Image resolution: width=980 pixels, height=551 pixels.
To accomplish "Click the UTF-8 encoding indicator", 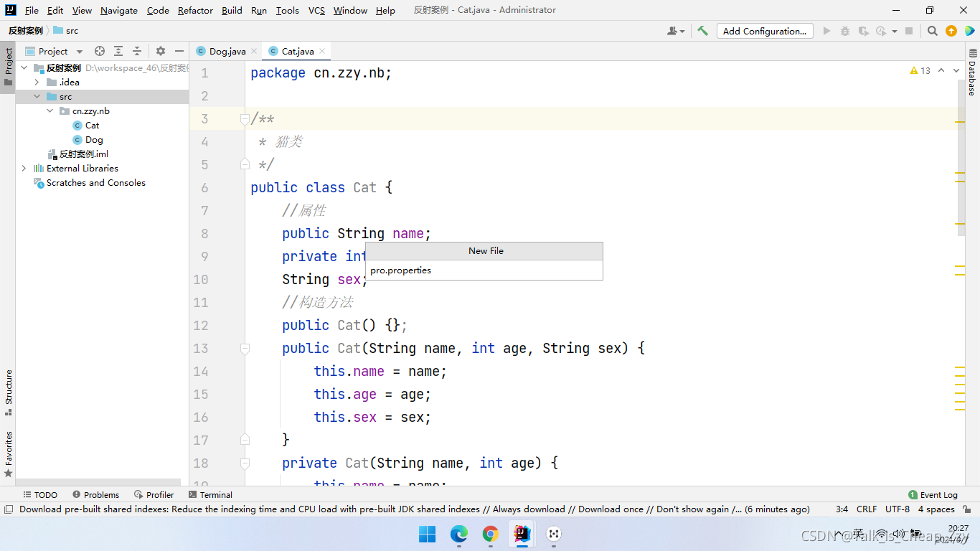I will [x=897, y=509].
